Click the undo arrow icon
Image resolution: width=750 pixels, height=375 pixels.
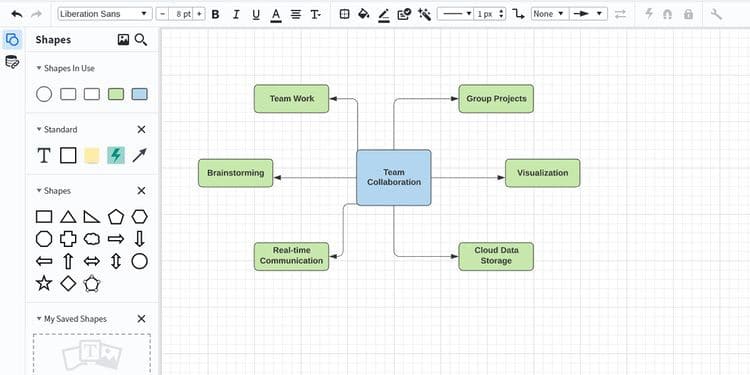point(17,14)
